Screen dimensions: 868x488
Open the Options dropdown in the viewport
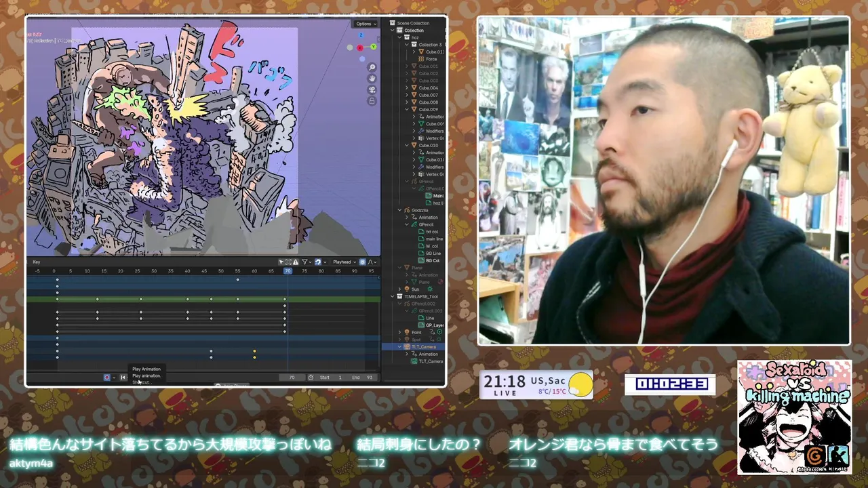coord(366,24)
